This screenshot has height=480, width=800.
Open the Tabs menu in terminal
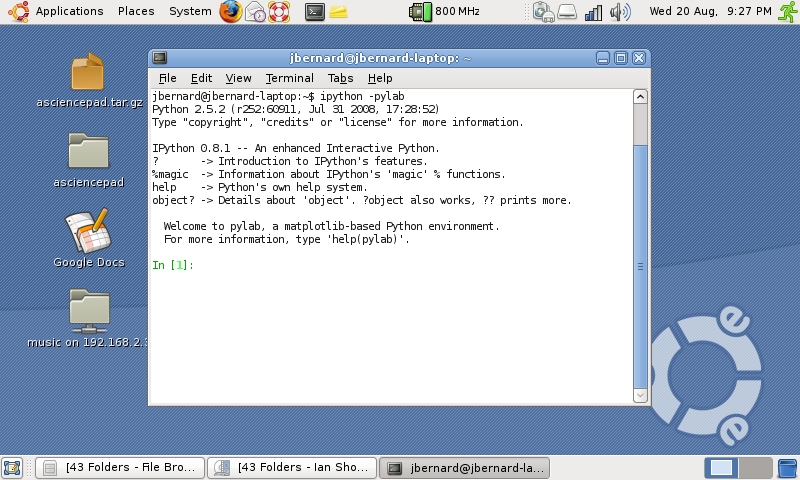340,78
